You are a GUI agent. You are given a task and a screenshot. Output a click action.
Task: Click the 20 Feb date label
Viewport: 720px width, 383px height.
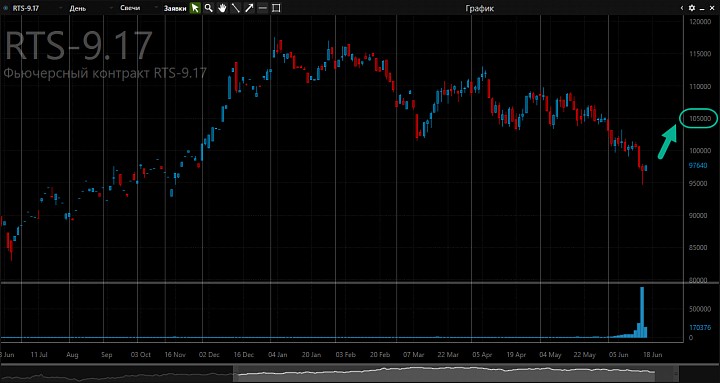[380, 355]
